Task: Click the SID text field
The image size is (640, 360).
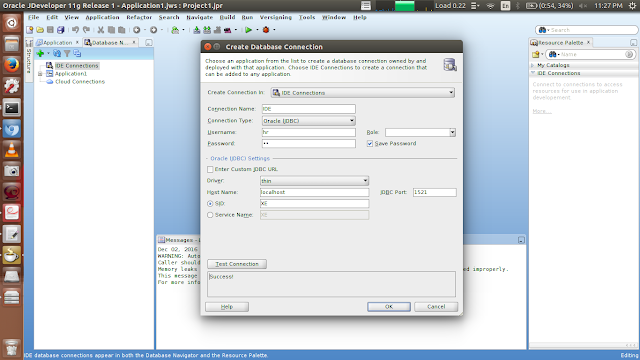Action: [314, 204]
